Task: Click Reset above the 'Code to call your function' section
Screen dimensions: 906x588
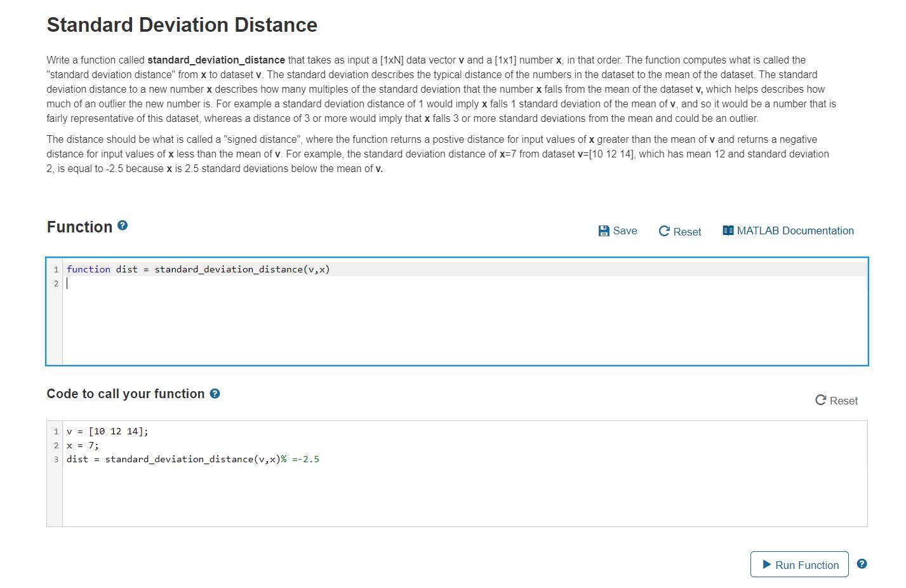Action: 843,401
